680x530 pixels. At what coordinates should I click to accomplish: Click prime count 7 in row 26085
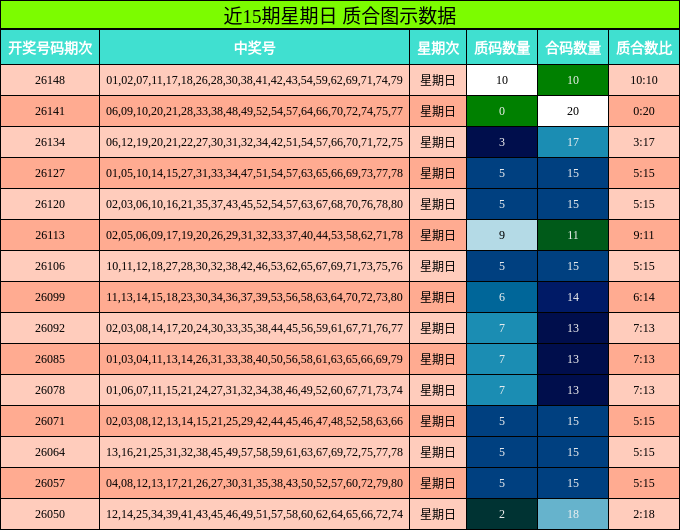(502, 359)
